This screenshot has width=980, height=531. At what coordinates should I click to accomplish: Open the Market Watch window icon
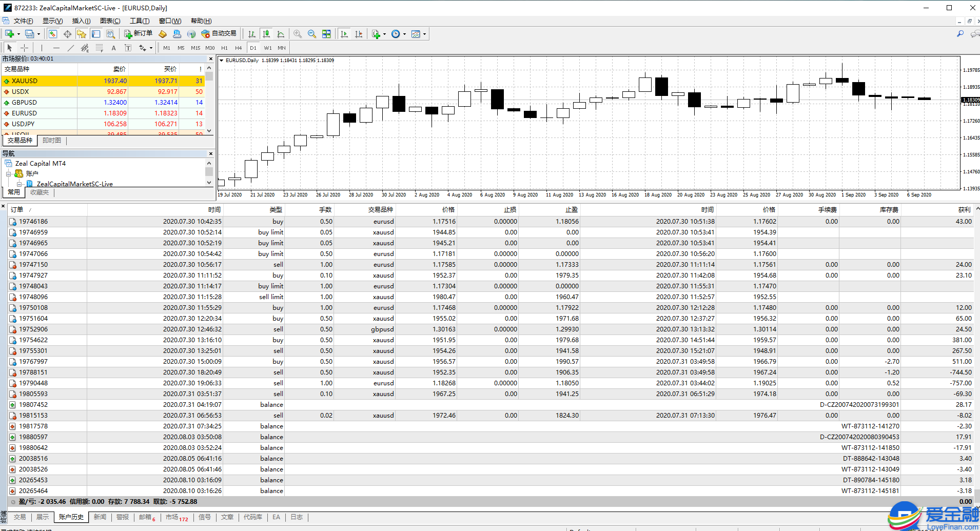(53, 34)
